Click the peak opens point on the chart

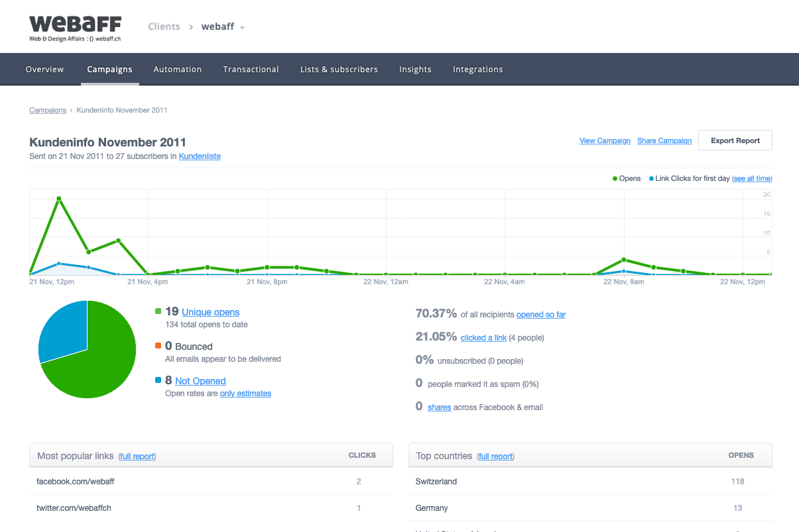(x=59, y=199)
